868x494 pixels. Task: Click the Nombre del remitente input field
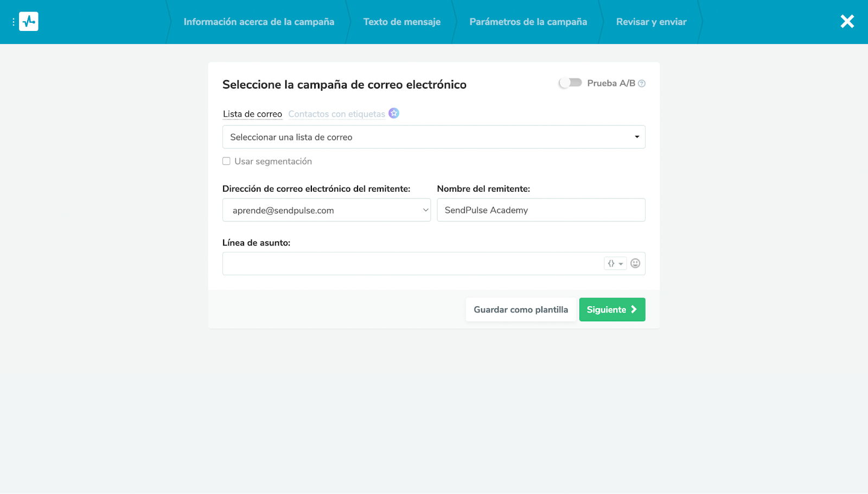(541, 210)
